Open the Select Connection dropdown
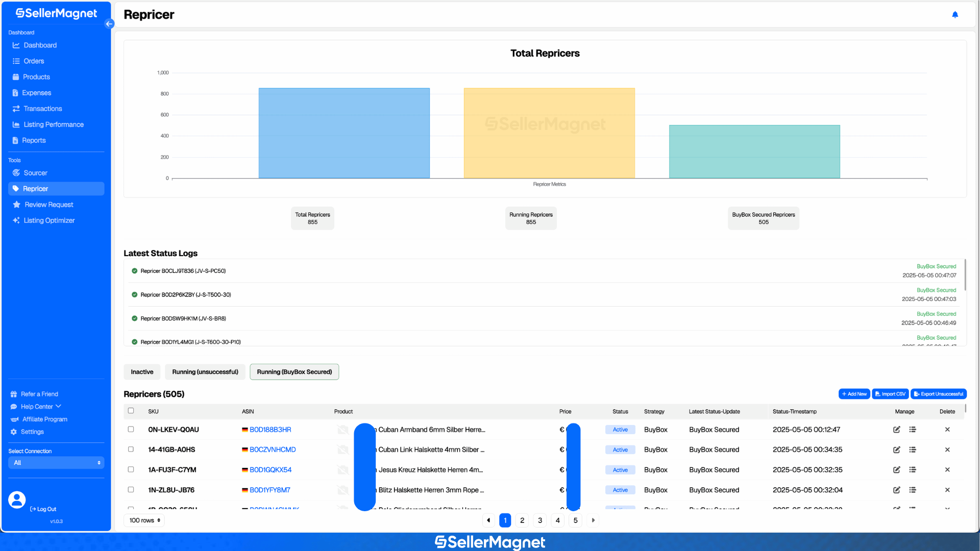The image size is (980, 551). 56,463
